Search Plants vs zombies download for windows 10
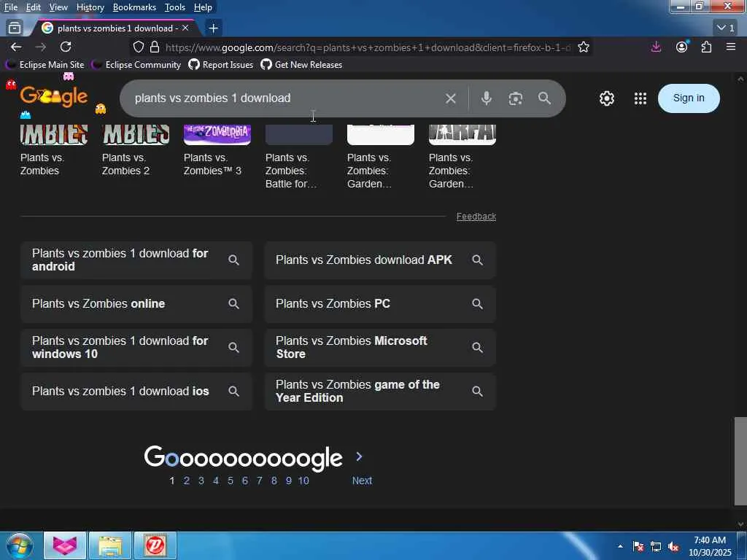The image size is (747, 560). [x=136, y=348]
